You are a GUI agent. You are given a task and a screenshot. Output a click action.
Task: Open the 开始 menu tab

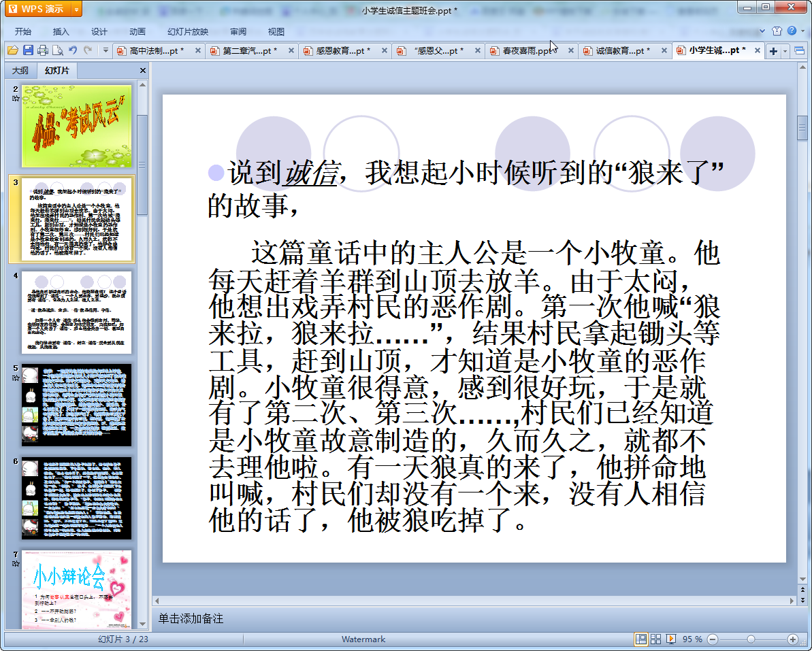point(22,31)
